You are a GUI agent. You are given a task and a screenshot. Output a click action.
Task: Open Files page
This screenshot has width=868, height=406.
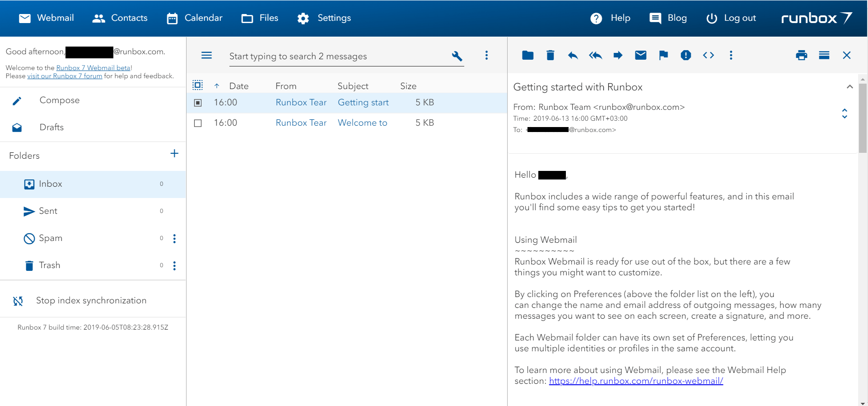coord(260,18)
